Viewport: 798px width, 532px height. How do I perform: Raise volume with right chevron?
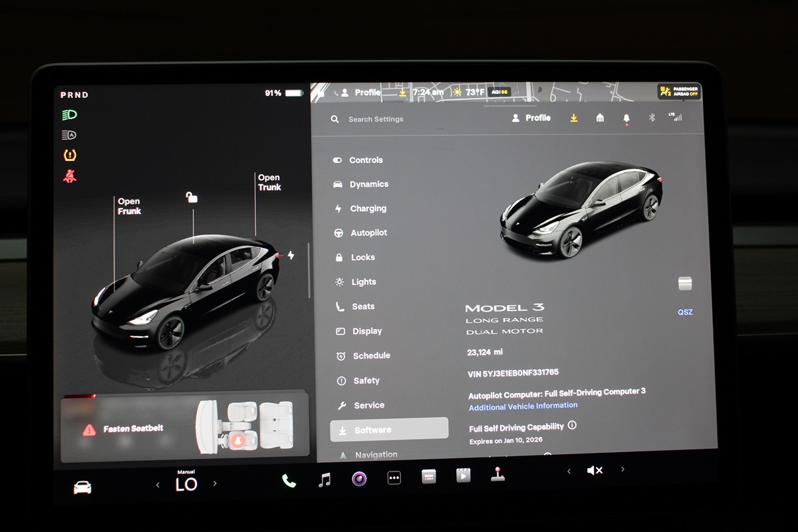click(622, 469)
